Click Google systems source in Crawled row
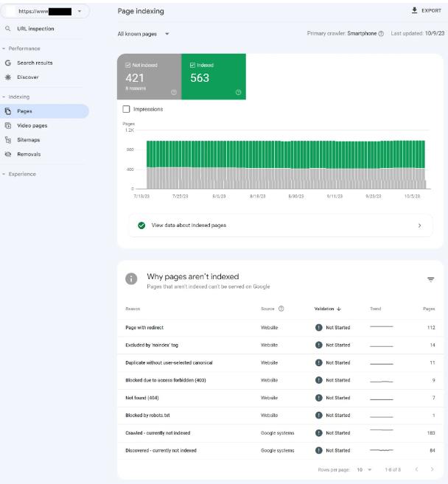The height and width of the screenshot is (484, 448). point(277,433)
